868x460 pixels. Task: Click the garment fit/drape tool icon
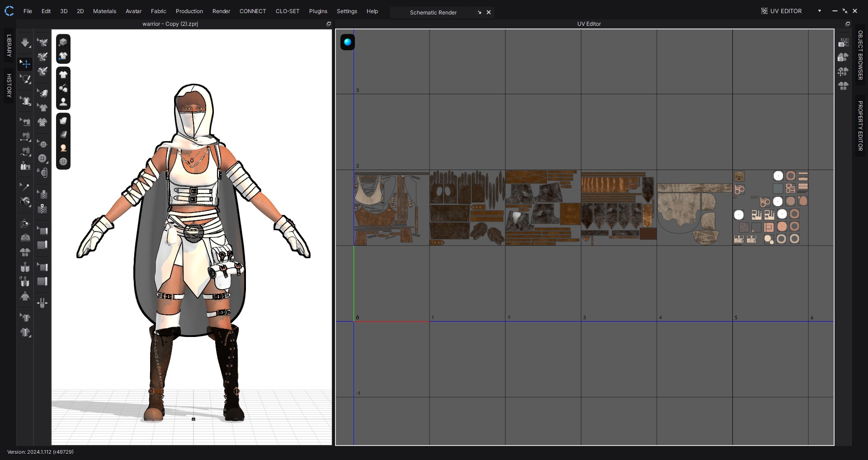pos(25,101)
